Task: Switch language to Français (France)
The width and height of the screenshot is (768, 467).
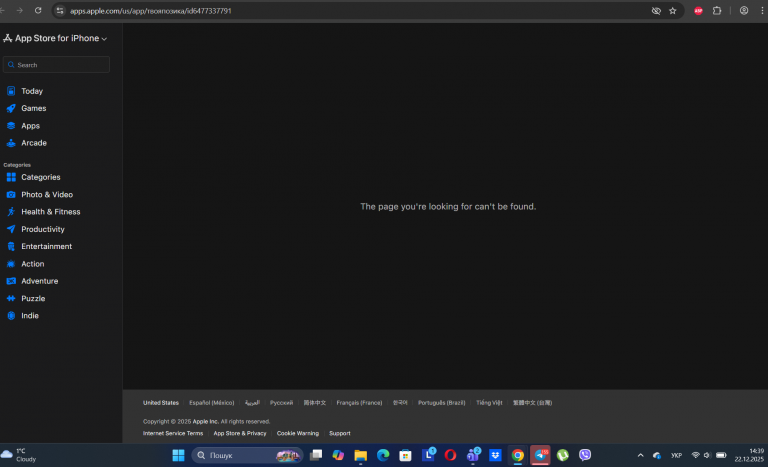Action: click(x=359, y=403)
